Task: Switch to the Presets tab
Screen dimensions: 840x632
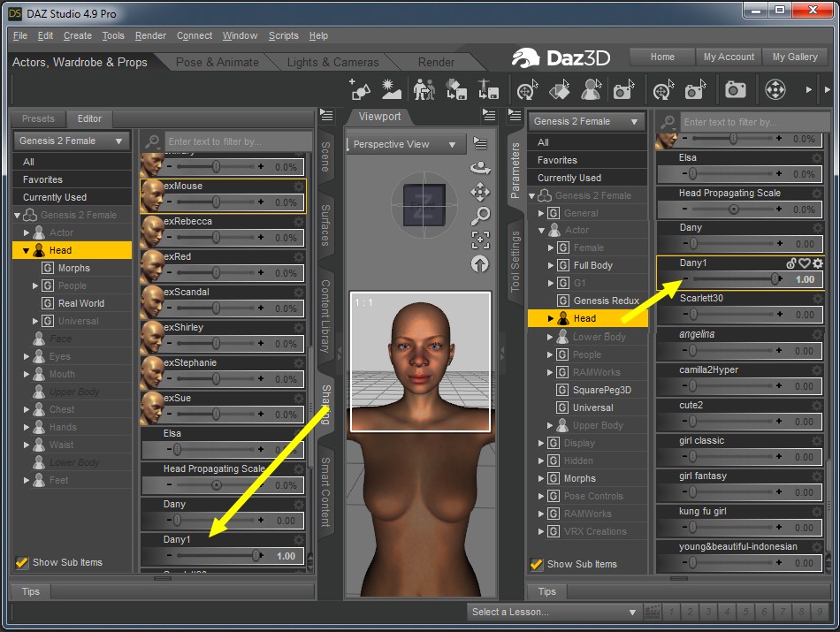Action: click(38, 118)
